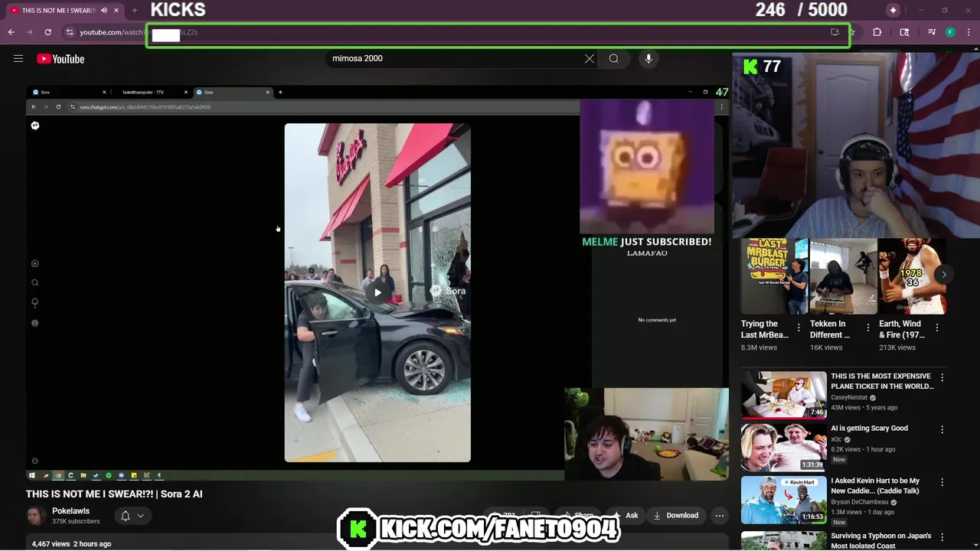Click the Gemini sparkle icon in title bar

point(893,10)
